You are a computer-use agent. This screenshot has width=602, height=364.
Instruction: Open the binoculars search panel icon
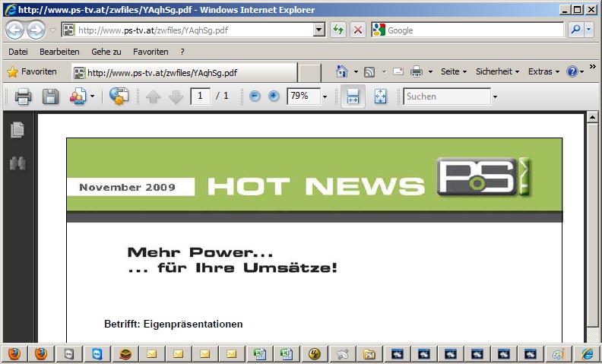17,163
